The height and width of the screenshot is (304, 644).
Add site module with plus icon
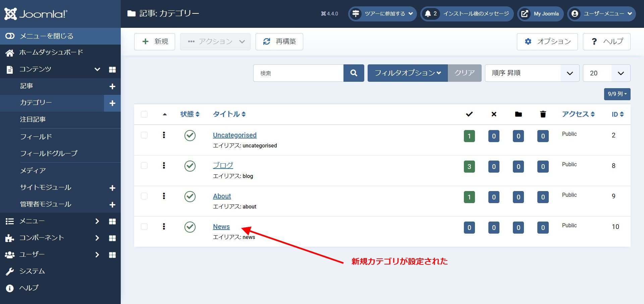[x=112, y=188]
